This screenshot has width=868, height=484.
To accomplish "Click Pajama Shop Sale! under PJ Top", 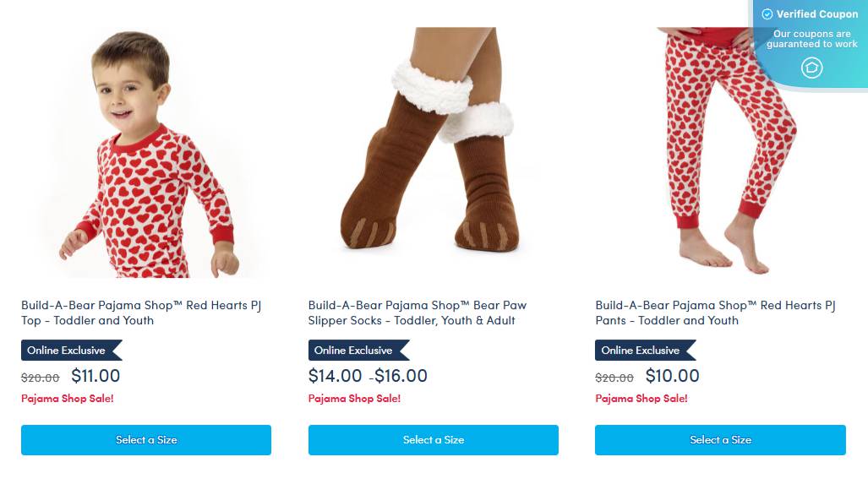I will tap(68, 399).
